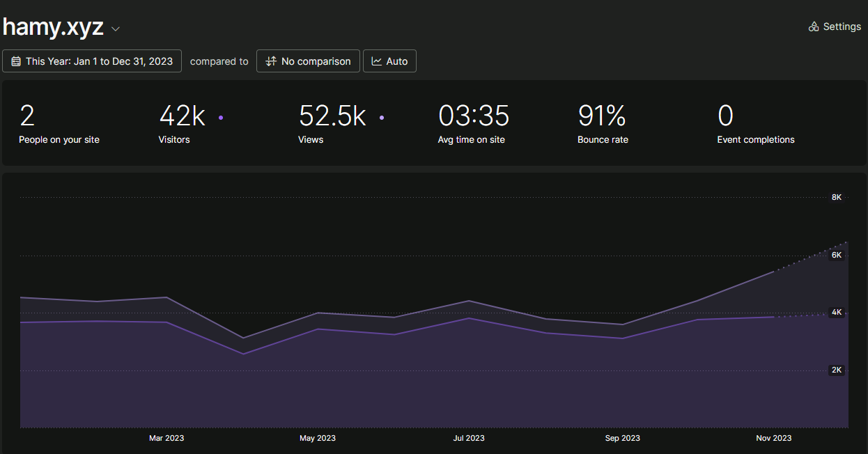Click the Avg time on site stat

point(472,124)
